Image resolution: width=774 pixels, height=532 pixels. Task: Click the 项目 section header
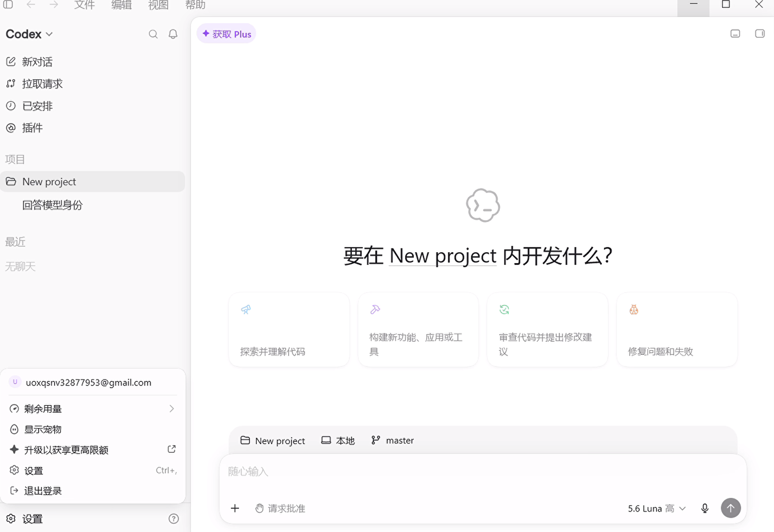[15, 159]
